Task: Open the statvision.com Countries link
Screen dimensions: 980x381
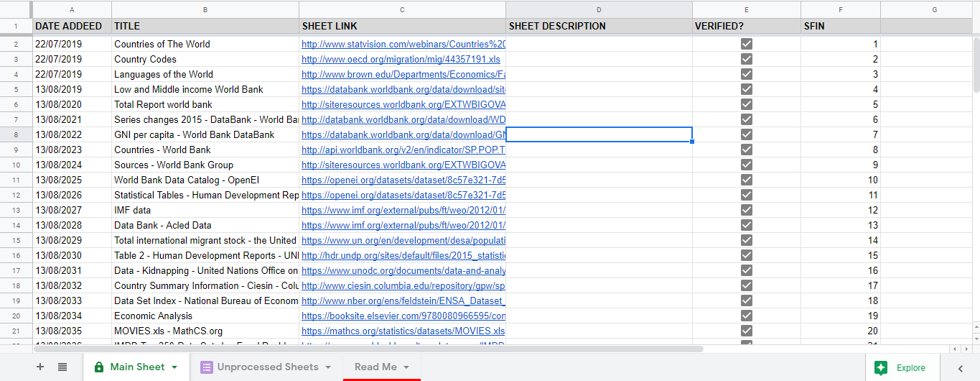Action: coord(403,44)
